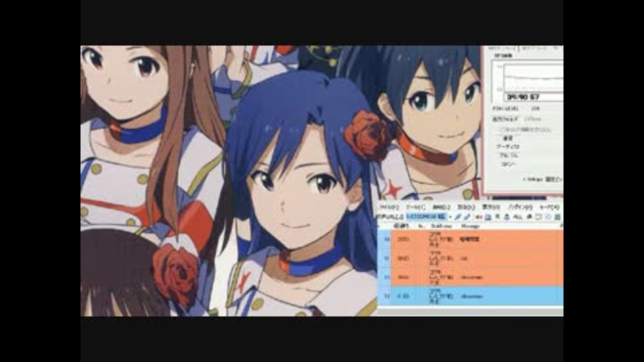Select the top orange row with bold message
Viewport: 644px width, 362px height.
(x=470, y=239)
